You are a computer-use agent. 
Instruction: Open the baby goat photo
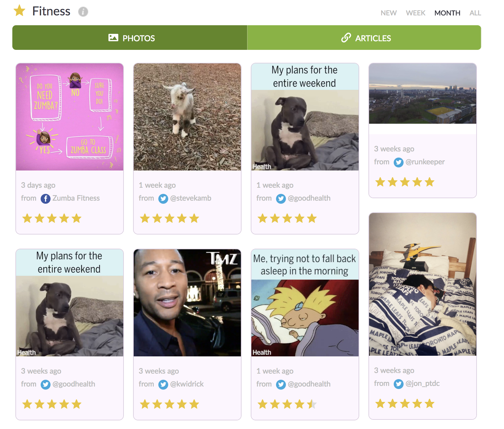(x=187, y=117)
